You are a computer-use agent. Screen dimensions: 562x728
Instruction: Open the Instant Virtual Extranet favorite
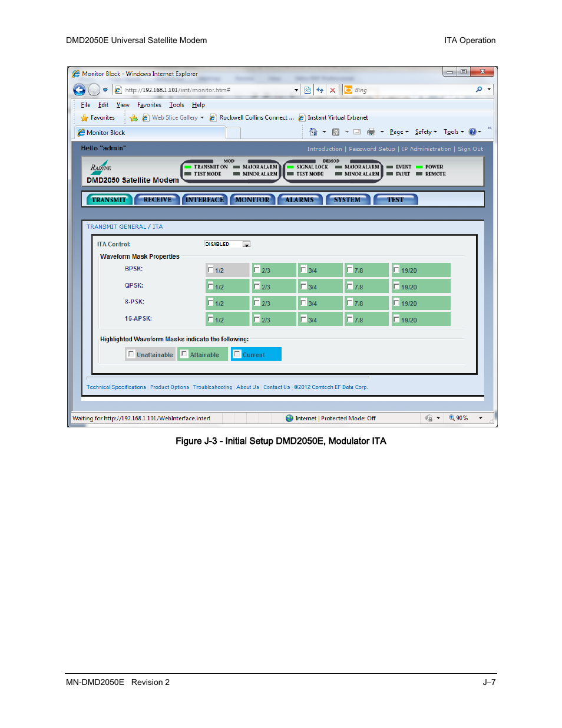333,118
